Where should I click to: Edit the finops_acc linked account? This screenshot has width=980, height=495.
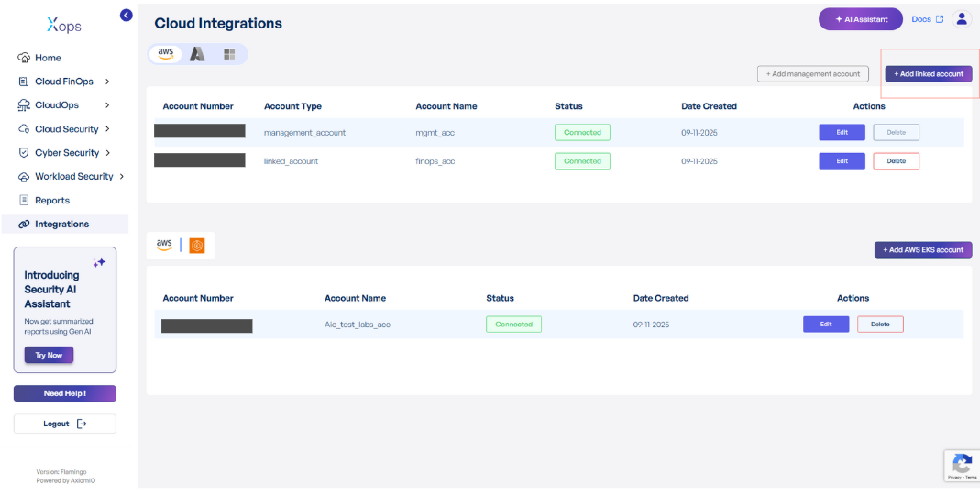[842, 161]
